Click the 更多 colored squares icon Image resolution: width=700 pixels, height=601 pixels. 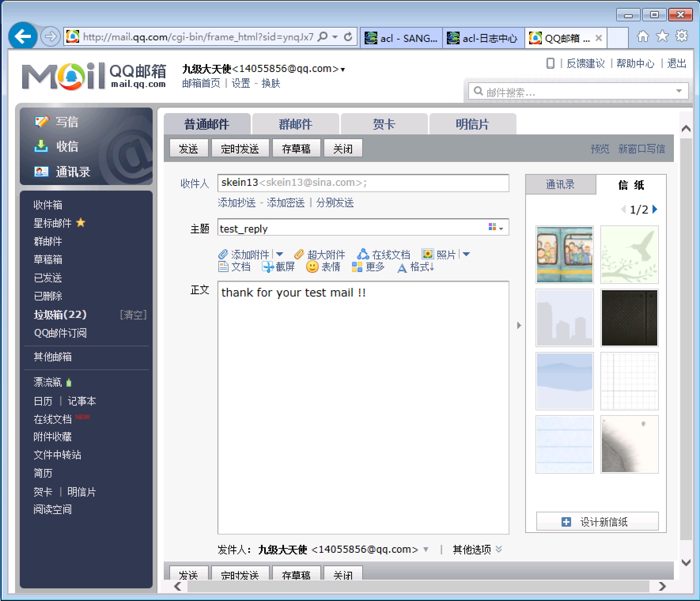(357, 267)
